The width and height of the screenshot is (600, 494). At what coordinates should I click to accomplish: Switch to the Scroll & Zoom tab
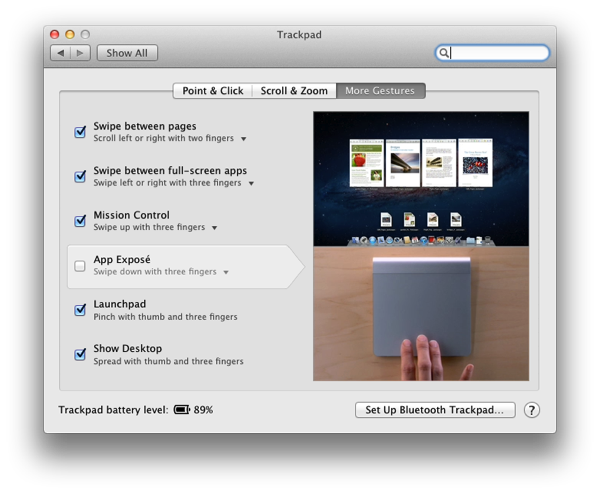click(294, 91)
